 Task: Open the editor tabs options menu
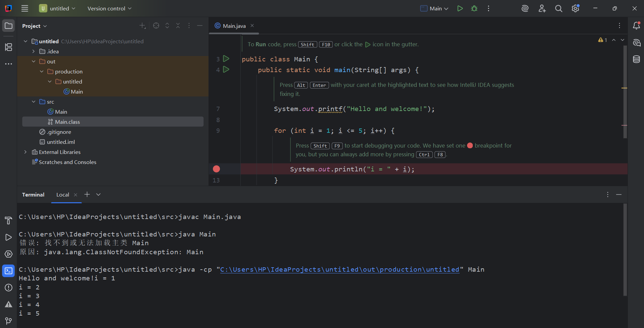tap(619, 25)
